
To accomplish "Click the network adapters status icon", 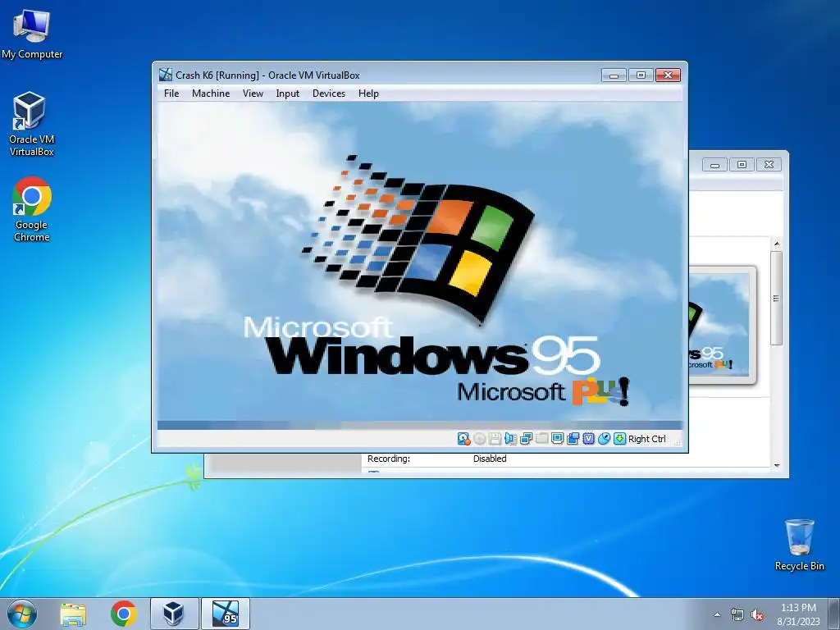I will [x=526, y=439].
